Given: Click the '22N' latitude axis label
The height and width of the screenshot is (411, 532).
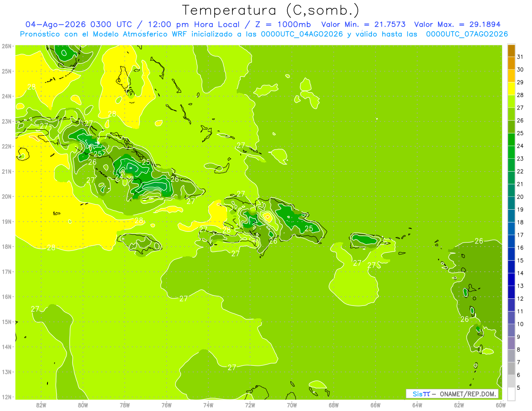Looking at the screenshot, I should click(x=7, y=146).
